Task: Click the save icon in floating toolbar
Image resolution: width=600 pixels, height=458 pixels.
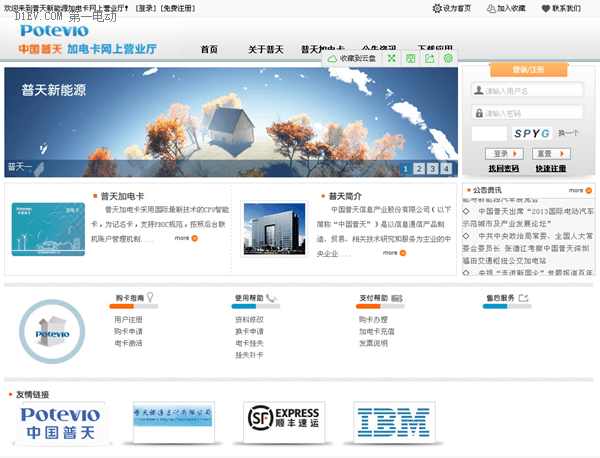Action: pyautogui.click(x=411, y=59)
